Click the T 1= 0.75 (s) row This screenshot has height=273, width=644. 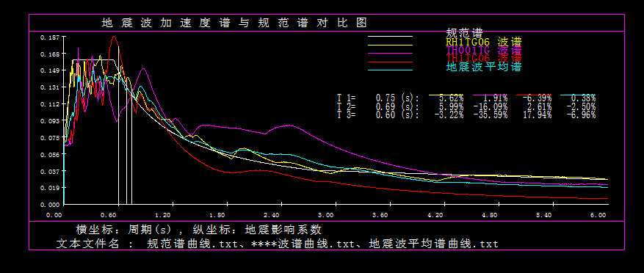click(466, 98)
